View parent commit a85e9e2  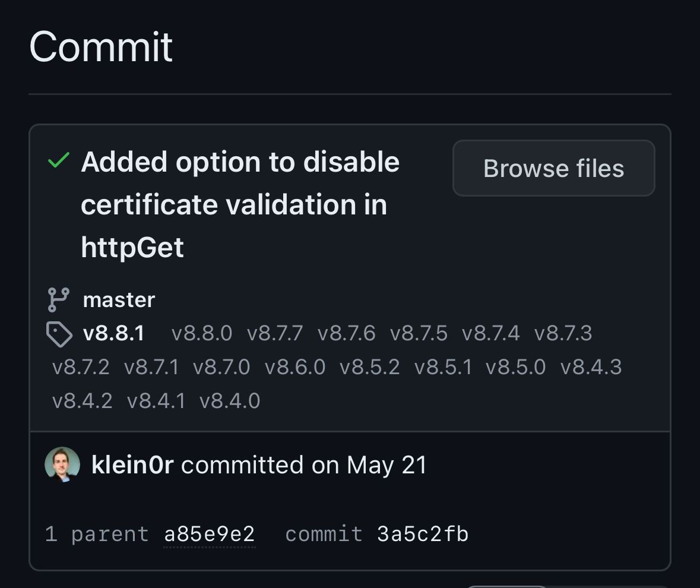pyautogui.click(x=210, y=535)
